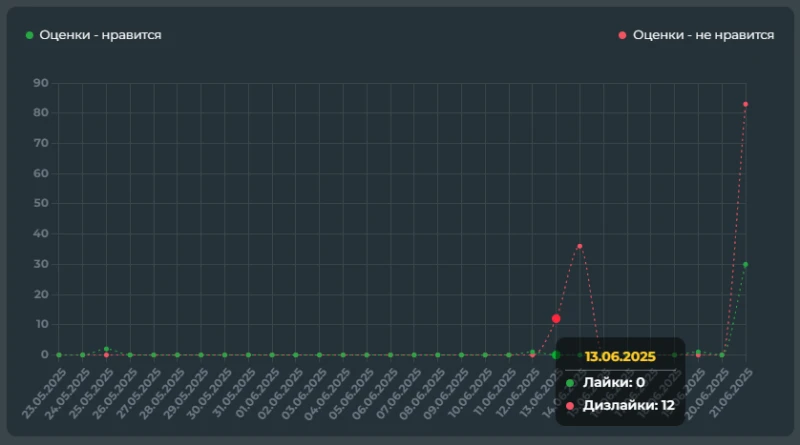This screenshot has height=445, width=800.
Task: Click the x-axis label '29.05.2025'
Action: click(186, 393)
